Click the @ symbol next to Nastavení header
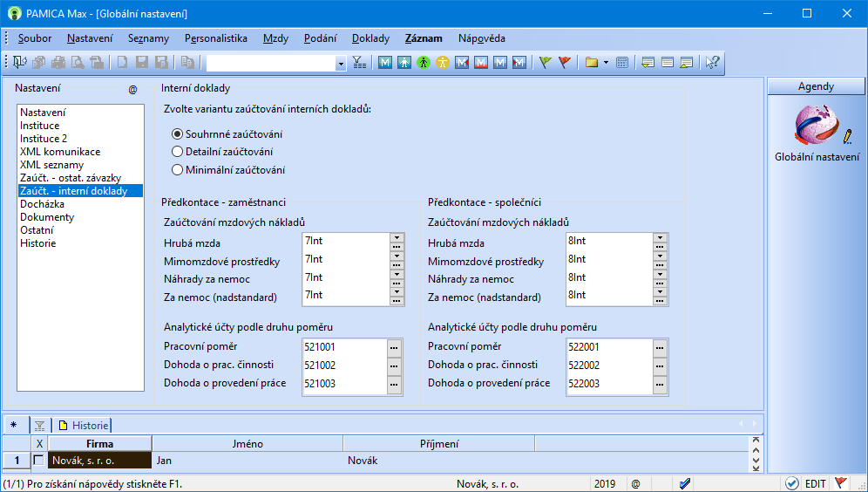The height and width of the screenshot is (492, 868). pyautogui.click(x=132, y=89)
